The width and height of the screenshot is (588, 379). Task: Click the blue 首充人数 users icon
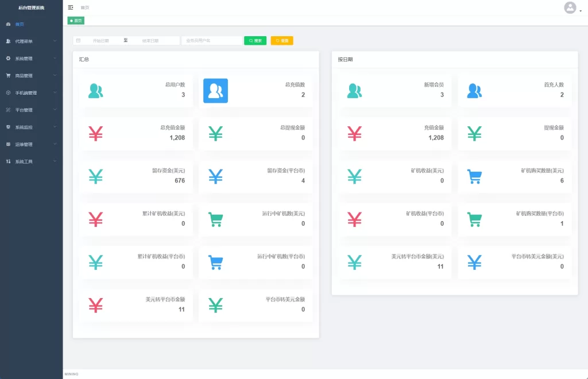(474, 91)
